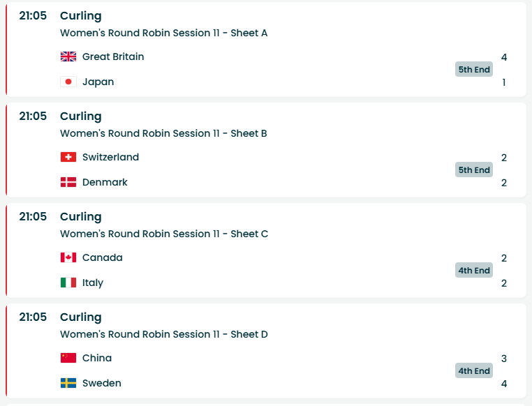Click the Denmark flag icon
The image size is (532, 406).
68,182
